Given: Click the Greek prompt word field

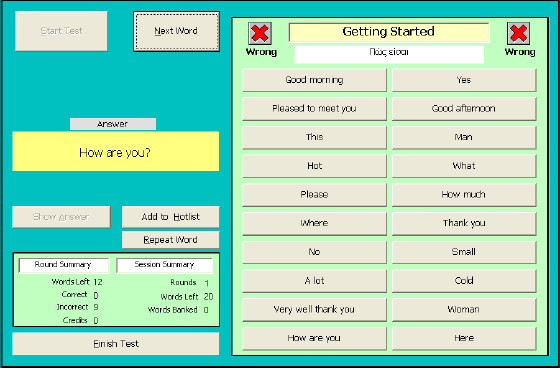Looking at the screenshot, I should tap(389, 54).
